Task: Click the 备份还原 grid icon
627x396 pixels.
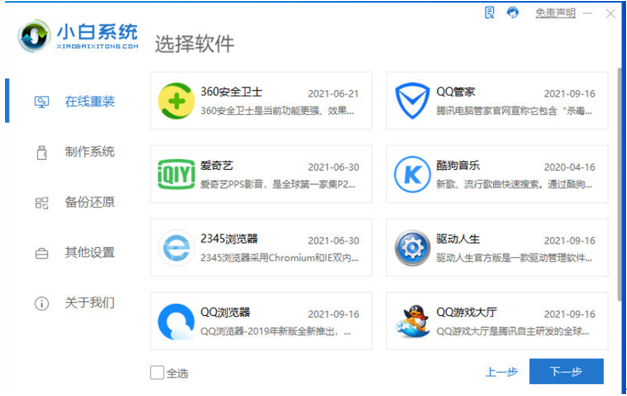Action: click(42, 203)
